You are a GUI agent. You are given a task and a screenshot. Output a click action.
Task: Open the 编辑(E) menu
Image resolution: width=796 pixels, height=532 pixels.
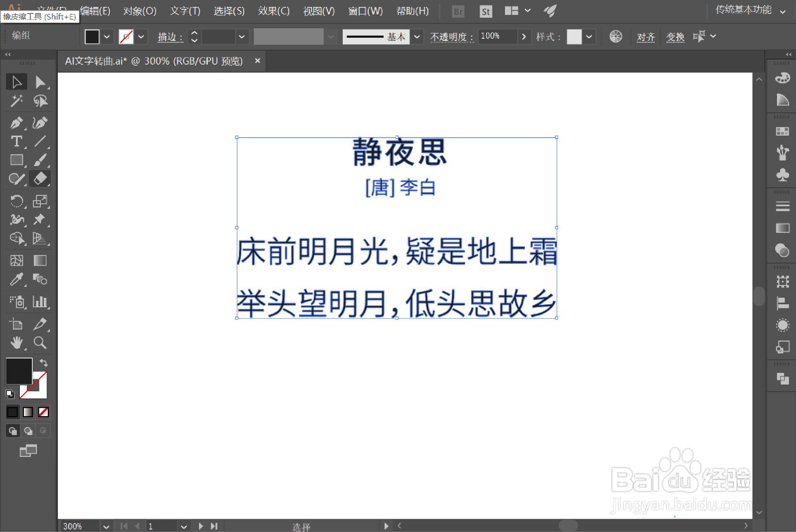(x=95, y=11)
